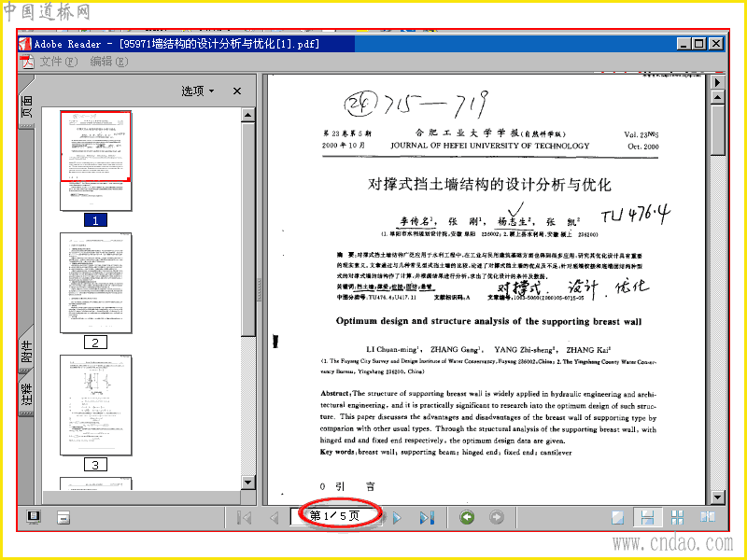Click the green previous view button
Viewport: 747px width, 560px height.
pos(467,517)
